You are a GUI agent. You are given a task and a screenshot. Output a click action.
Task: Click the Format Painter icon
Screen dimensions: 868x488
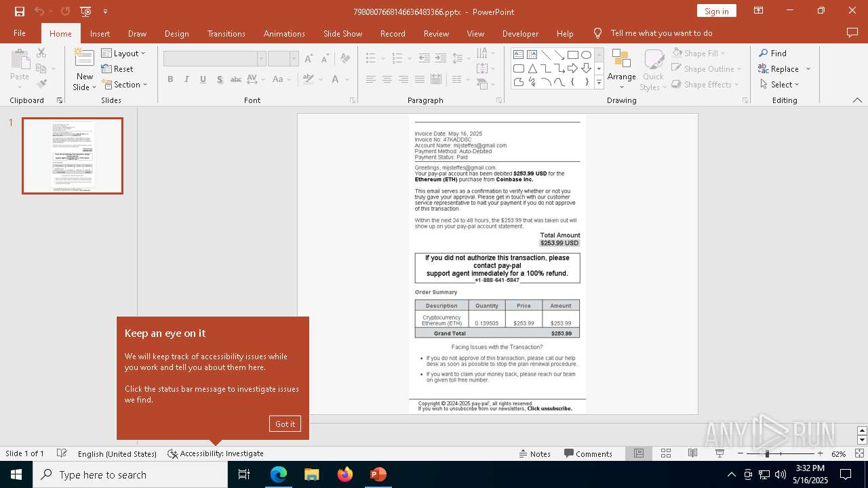click(41, 84)
